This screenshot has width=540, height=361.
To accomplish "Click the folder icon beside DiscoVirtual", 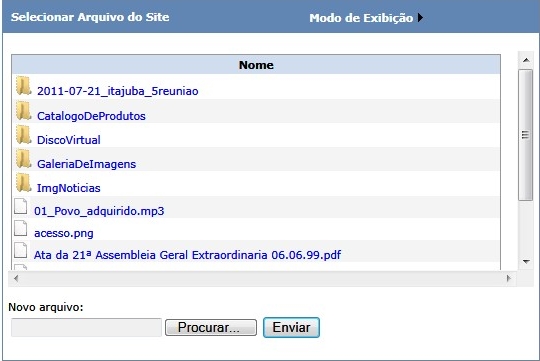I will coord(23,135).
